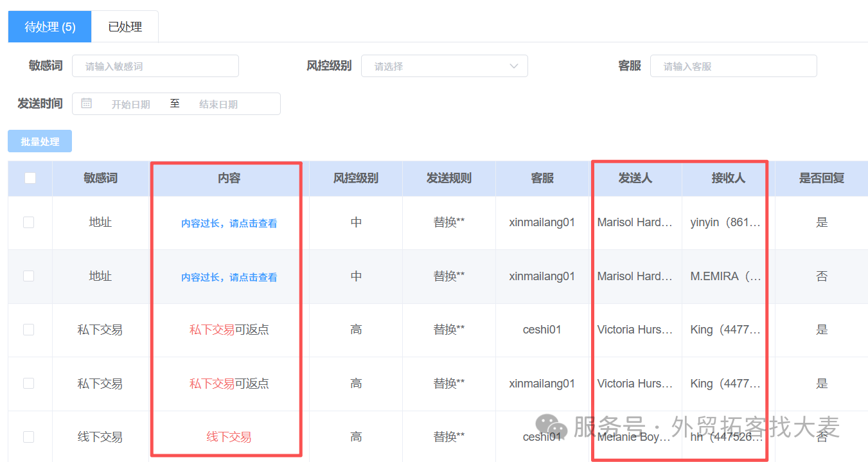
Task: Click ceshi01 in the King receiver row
Action: click(x=542, y=330)
